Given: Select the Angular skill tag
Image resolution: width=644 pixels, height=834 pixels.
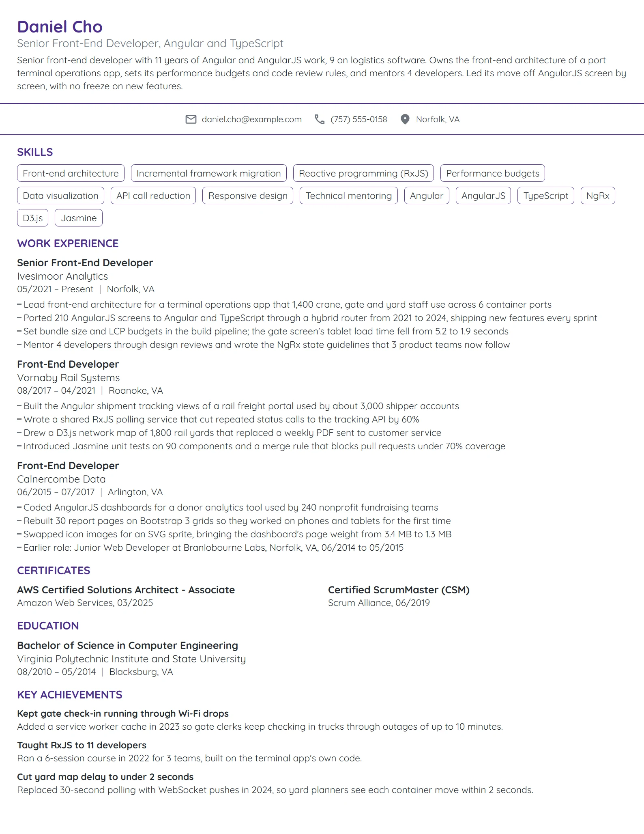Looking at the screenshot, I should (x=427, y=196).
